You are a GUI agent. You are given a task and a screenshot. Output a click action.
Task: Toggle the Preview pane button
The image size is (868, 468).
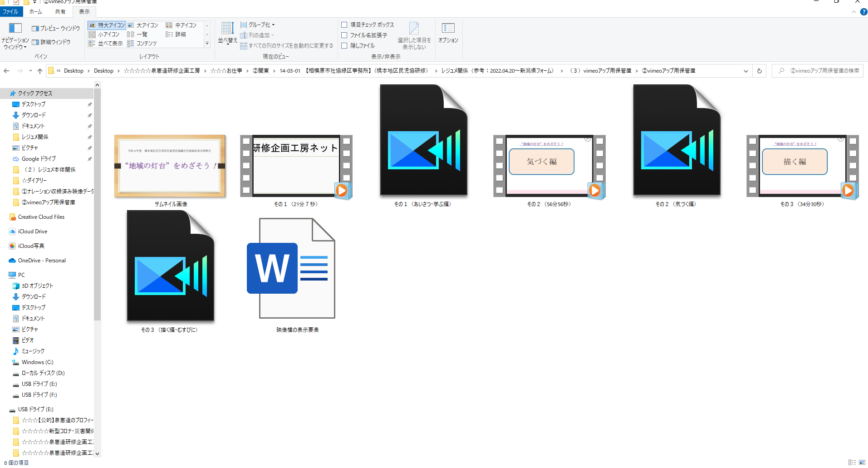click(56, 28)
